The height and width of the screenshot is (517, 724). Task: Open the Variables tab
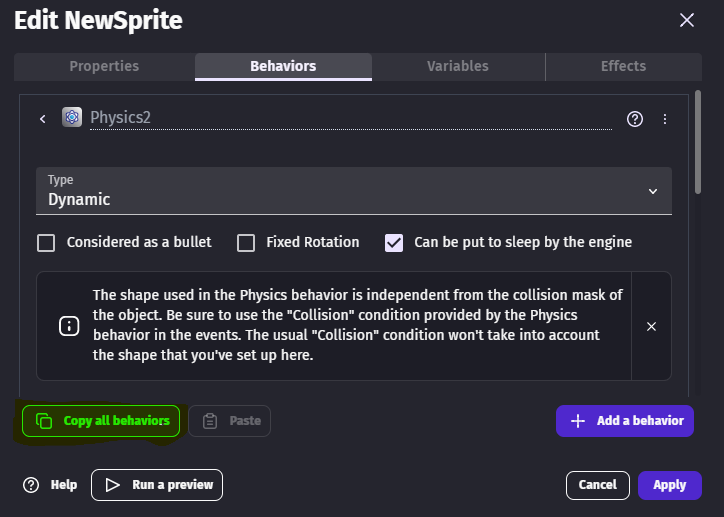[457, 67]
